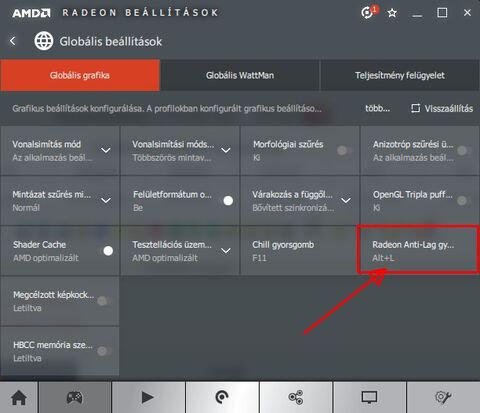Toggle Megcélzott képkocka switch
Screen dimensions: 480x413
pyautogui.click(x=105, y=301)
